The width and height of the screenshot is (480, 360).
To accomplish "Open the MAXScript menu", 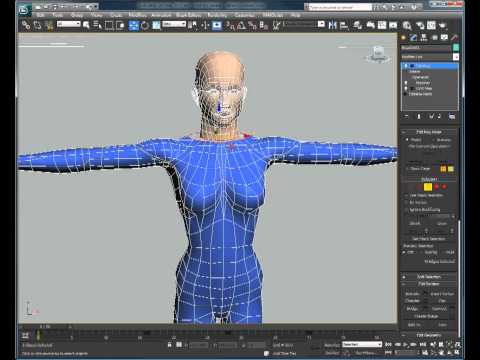I will [x=273, y=15].
